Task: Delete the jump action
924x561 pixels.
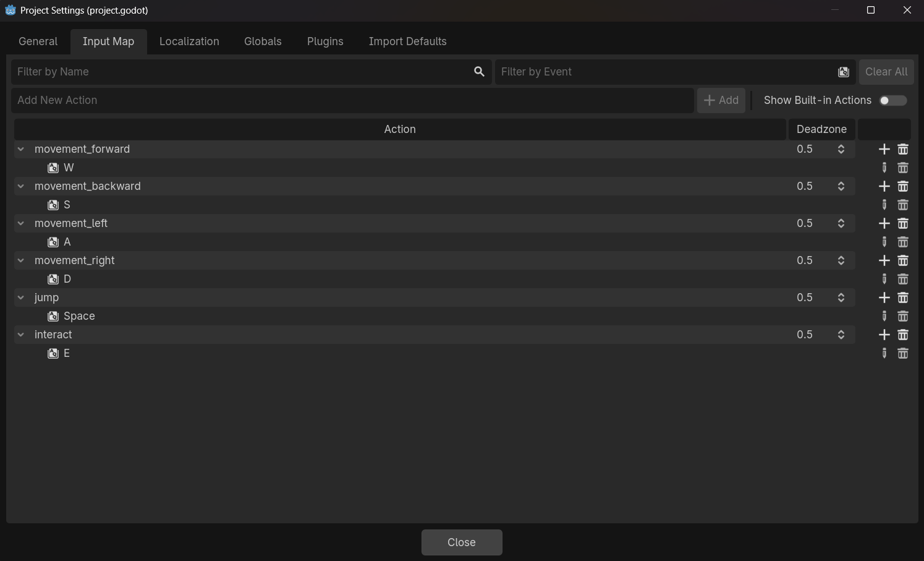Action: click(903, 298)
